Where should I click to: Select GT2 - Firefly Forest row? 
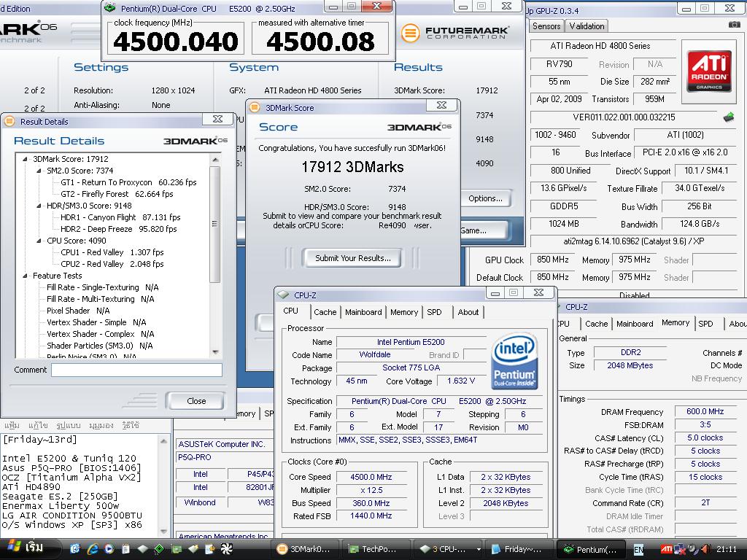pos(117,194)
